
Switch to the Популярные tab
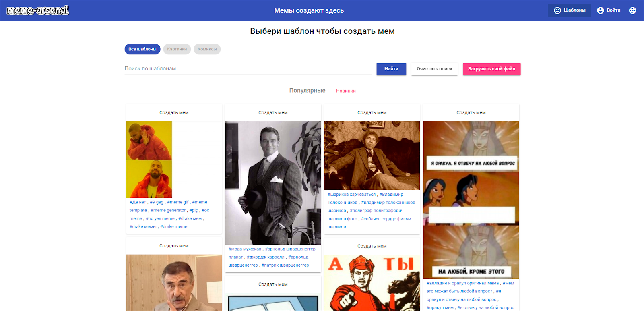[x=307, y=91]
